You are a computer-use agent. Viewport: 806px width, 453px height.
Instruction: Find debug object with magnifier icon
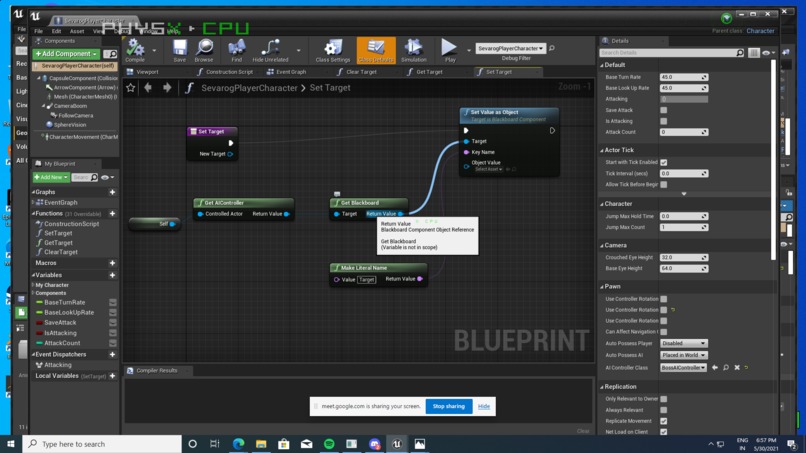coord(552,48)
